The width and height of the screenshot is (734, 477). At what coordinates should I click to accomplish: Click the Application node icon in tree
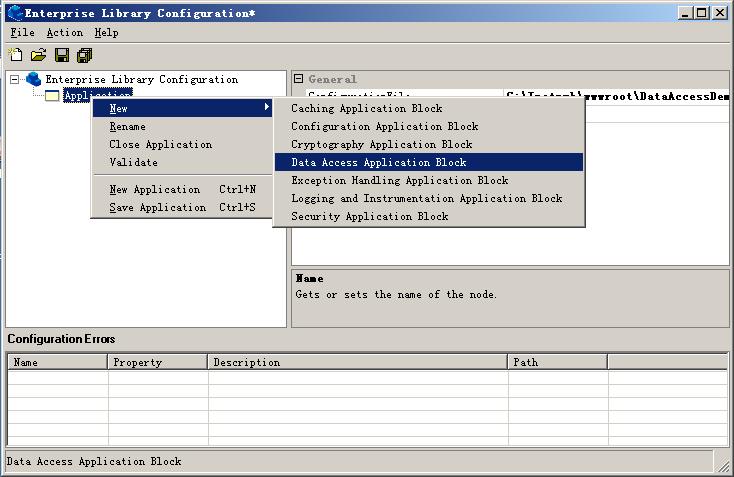52,96
